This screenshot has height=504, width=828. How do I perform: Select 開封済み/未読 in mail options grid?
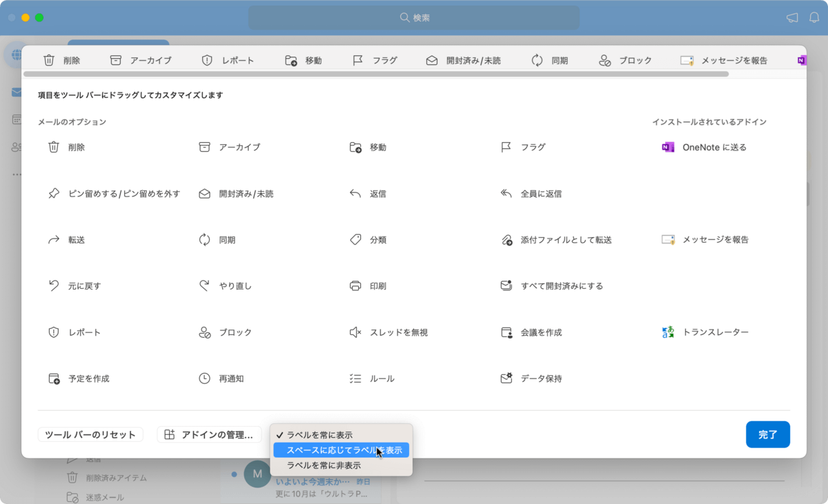click(236, 194)
